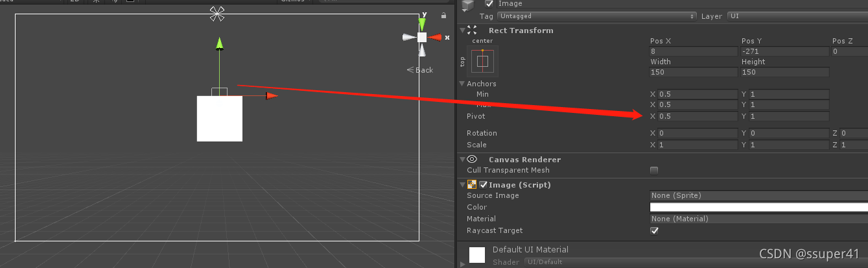Click the GameObject name field Image
Screen dimensions: 868x268
(682, 4)
